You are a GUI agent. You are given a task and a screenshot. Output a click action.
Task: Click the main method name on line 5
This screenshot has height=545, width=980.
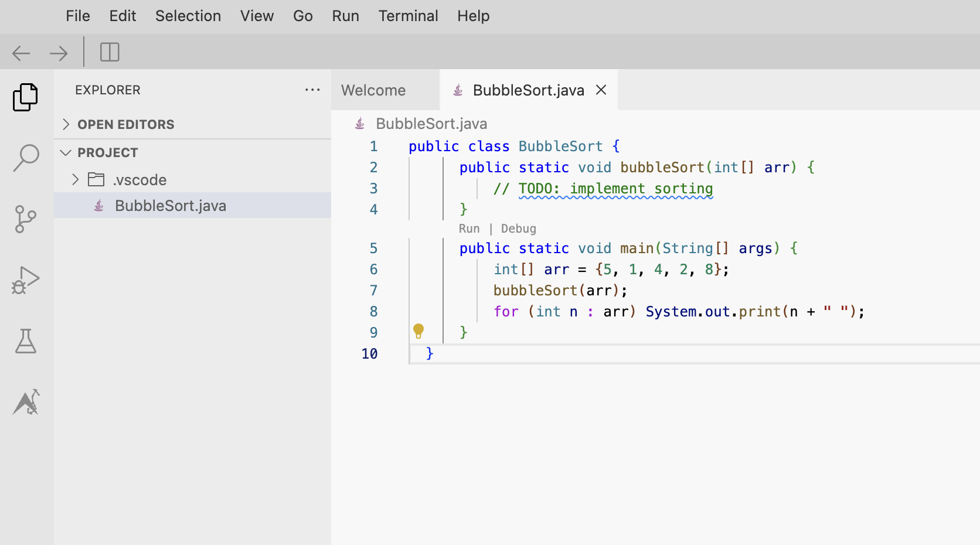[637, 248]
